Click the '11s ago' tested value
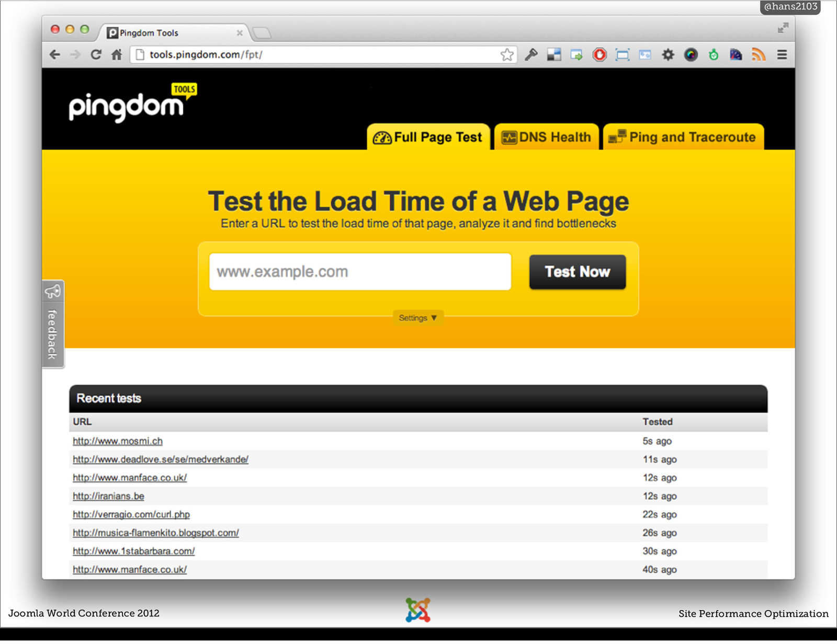The width and height of the screenshot is (837, 644). (660, 459)
